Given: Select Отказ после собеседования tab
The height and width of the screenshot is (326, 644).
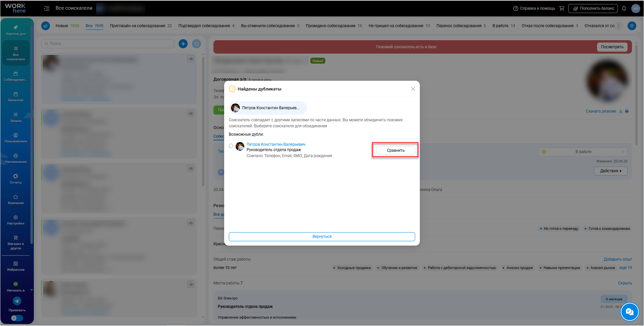Looking at the screenshot, I should click(550, 26).
